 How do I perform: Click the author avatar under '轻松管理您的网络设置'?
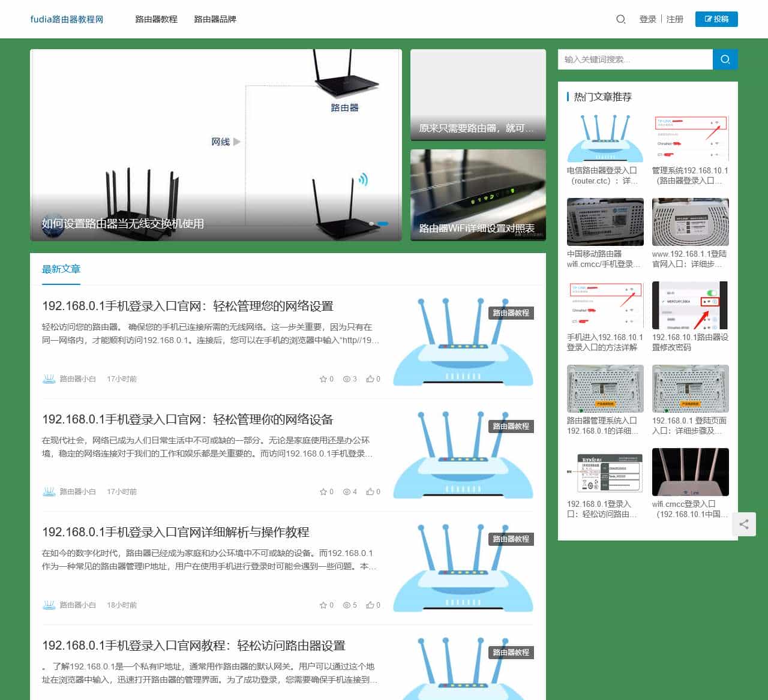click(x=49, y=379)
